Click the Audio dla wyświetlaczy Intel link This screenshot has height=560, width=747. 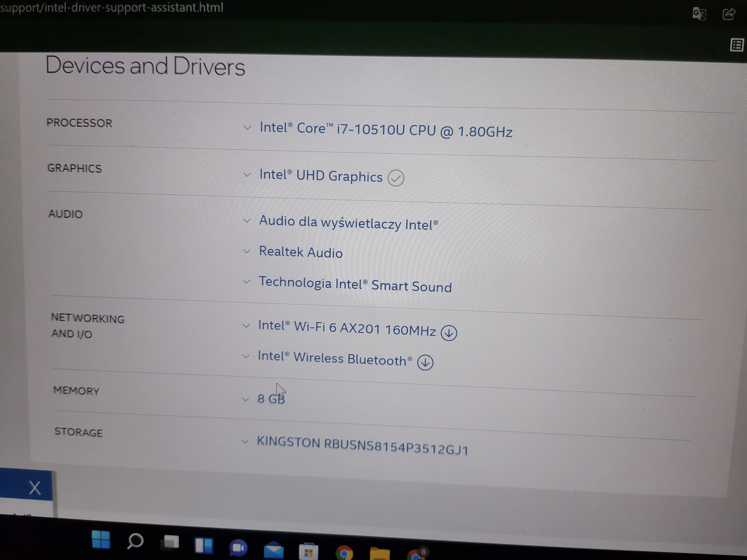click(x=348, y=223)
